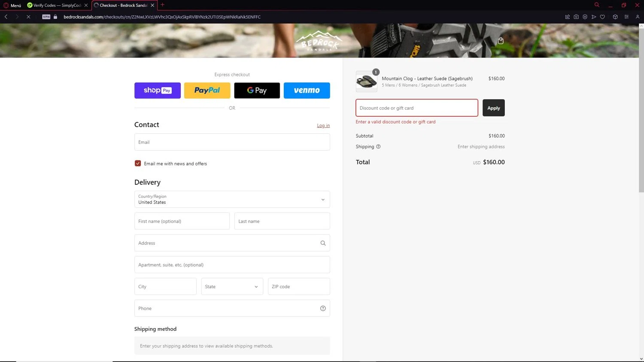Click Mountain Clog product thumbnail
This screenshot has width=644, height=362.
pyautogui.click(x=367, y=81)
